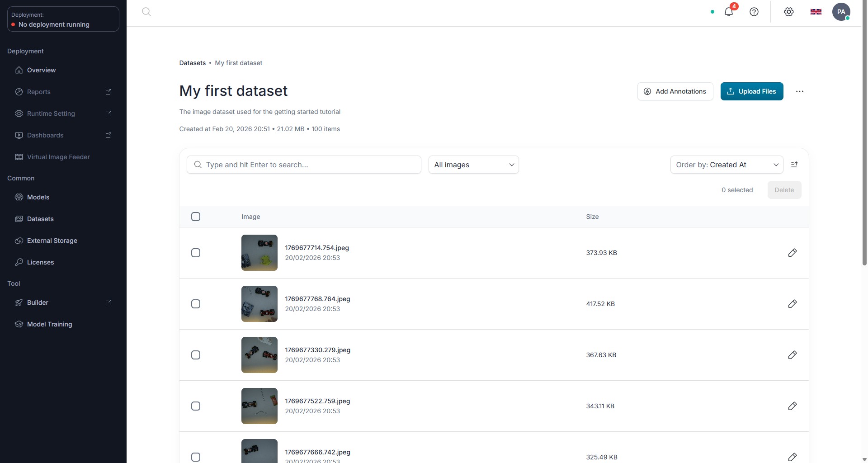Edit 1769677666.742.jpeg with pencil icon
Screen dimensions: 868x463
(793, 457)
